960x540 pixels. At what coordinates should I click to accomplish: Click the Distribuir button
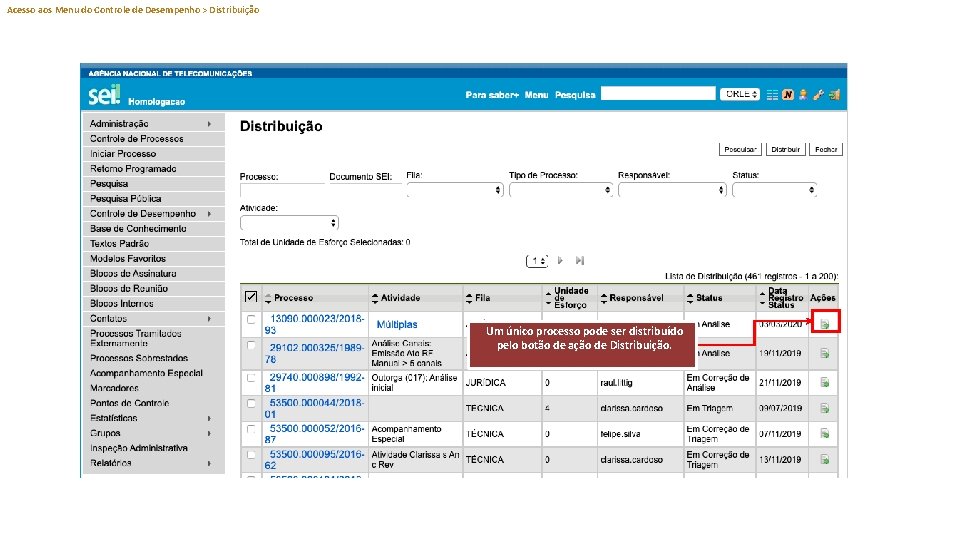pos(786,149)
